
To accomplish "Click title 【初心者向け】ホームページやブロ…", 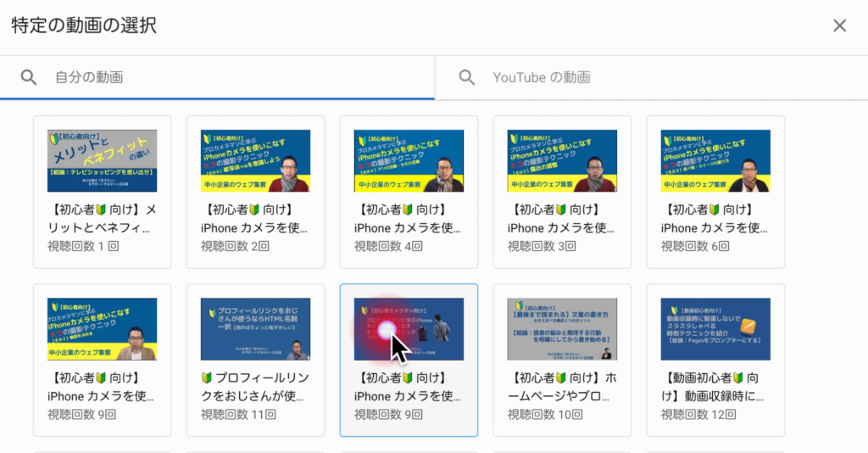I will click(562, 387).
